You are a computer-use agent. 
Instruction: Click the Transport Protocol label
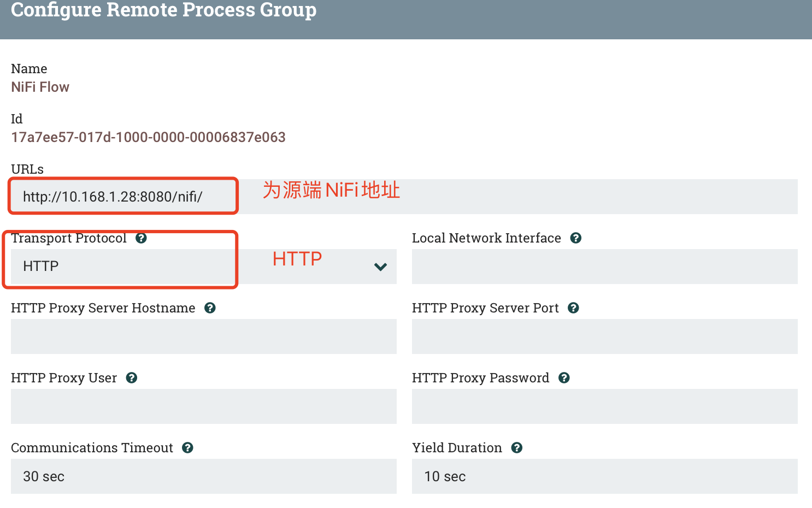pyautogui.click(x=69, y=238)
